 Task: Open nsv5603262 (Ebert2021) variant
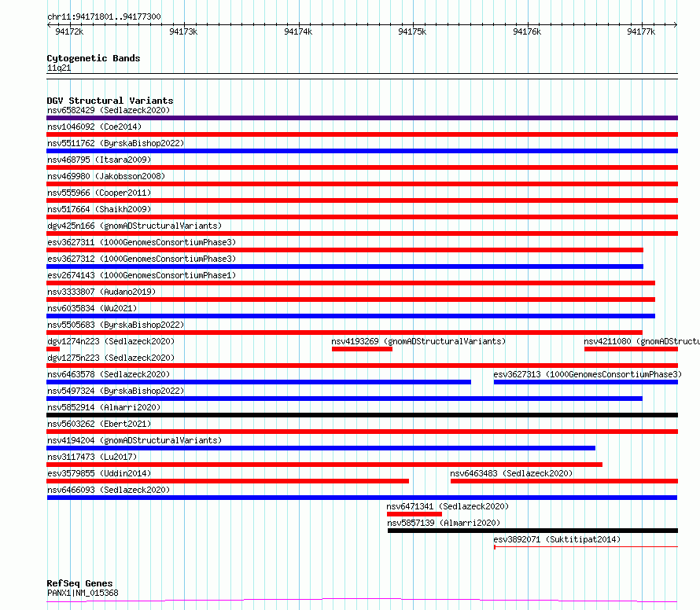[99, 424]
